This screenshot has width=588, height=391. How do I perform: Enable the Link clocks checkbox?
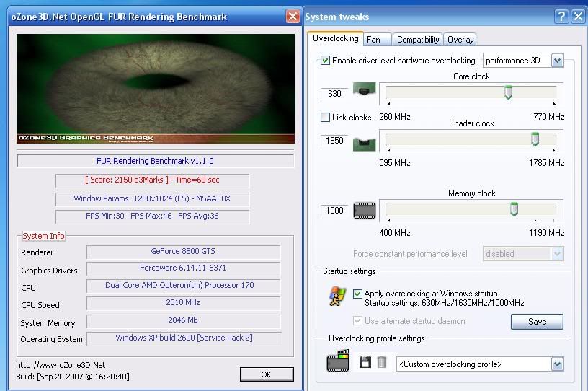pyautogui.click(x=326, y=117)
